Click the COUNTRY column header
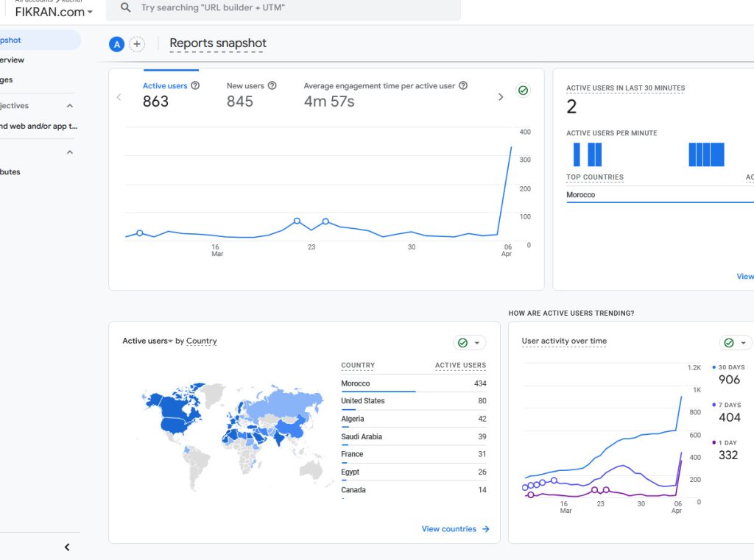754x560 pixels. [x=358, y=365]
